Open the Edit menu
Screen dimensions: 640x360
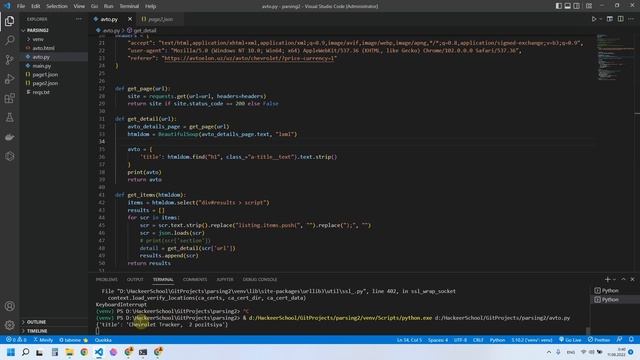(36, 6)
